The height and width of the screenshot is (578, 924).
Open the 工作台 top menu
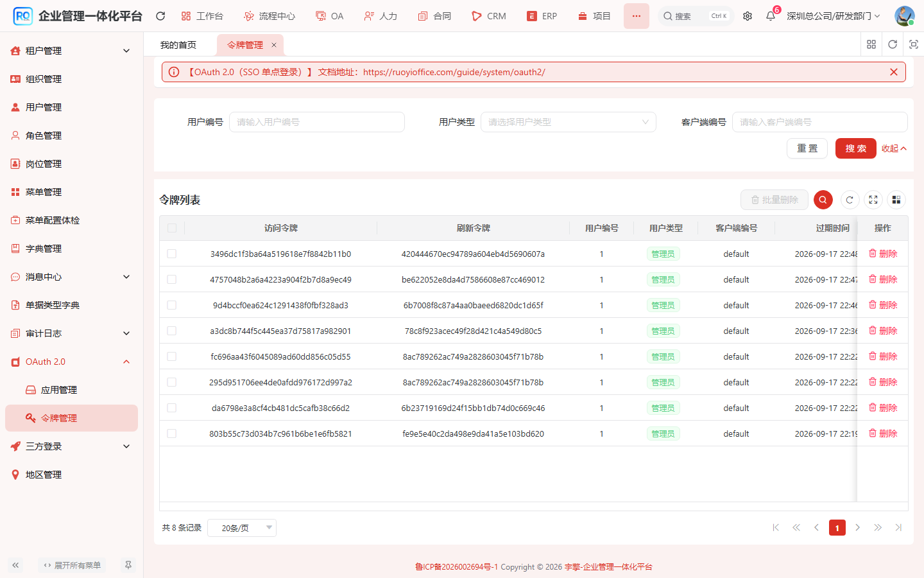click(x=202, y=16)
